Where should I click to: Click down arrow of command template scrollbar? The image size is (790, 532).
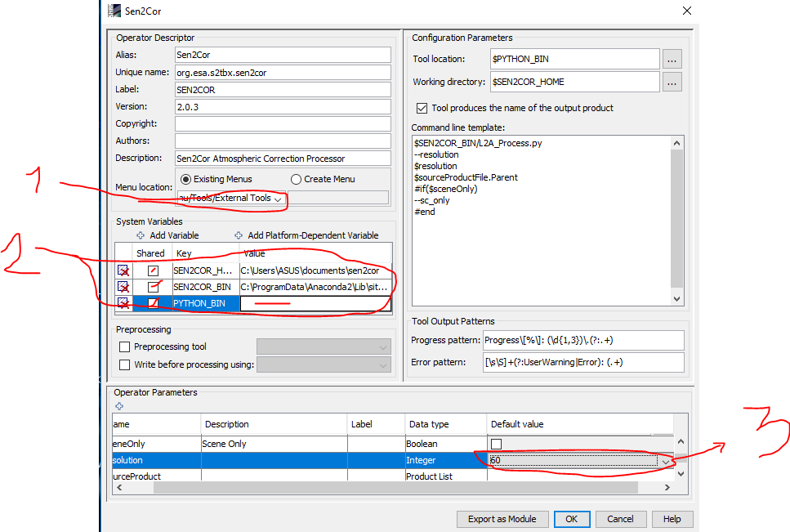click(676, 299)
